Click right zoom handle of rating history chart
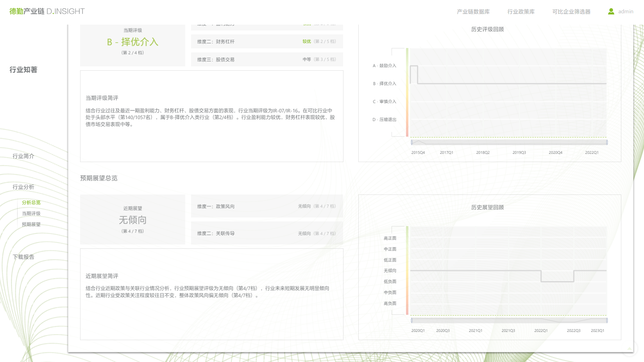The width and height of the screenshot is (644, 362). [607, 142]
